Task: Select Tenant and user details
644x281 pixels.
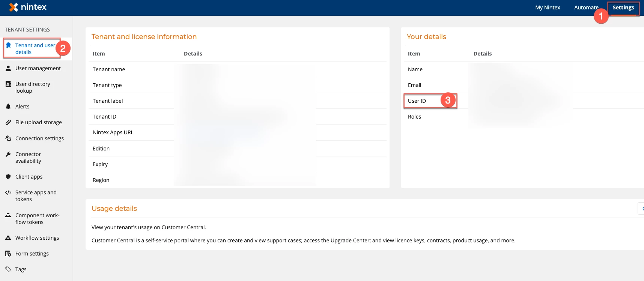Action: (x=35, y=49)
